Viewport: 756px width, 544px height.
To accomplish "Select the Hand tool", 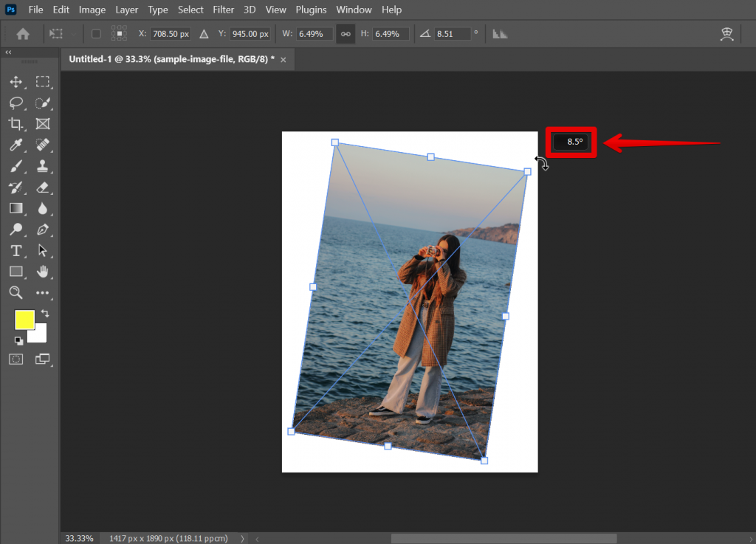I will (x=43, y=272).
